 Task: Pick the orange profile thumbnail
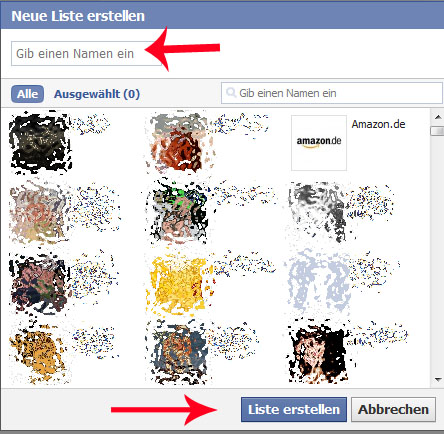pyautogui.click(x=38, y=354)
